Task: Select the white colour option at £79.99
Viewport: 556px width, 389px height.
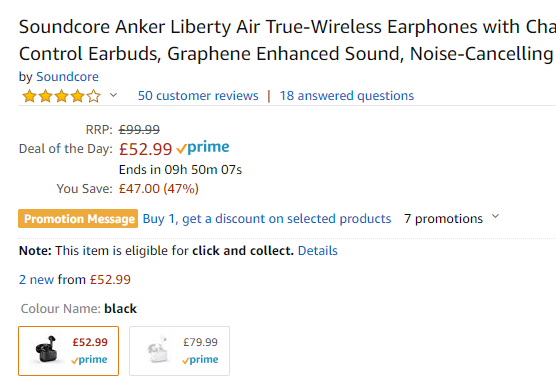Action: pyautogui.click(x=179, y=351)
